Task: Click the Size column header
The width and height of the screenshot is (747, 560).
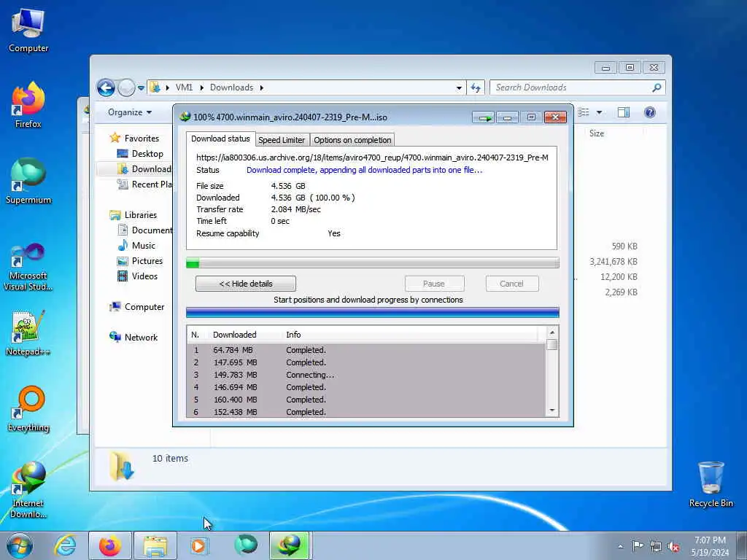Action: coord(597,134)
